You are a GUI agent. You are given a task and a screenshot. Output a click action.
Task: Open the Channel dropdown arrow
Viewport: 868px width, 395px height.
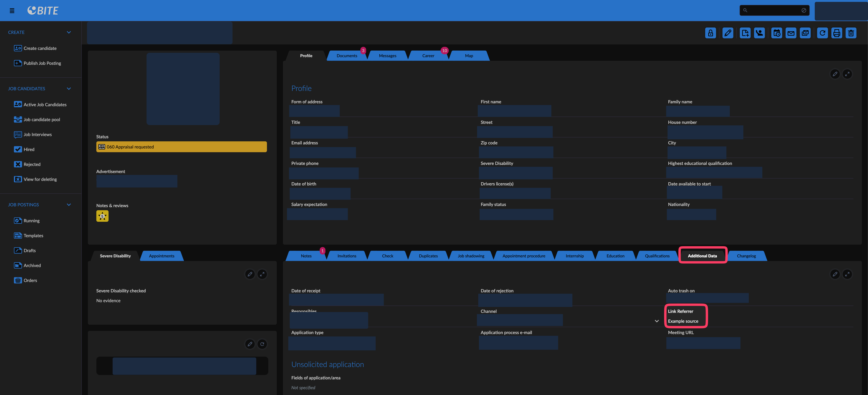pos(656,321)
